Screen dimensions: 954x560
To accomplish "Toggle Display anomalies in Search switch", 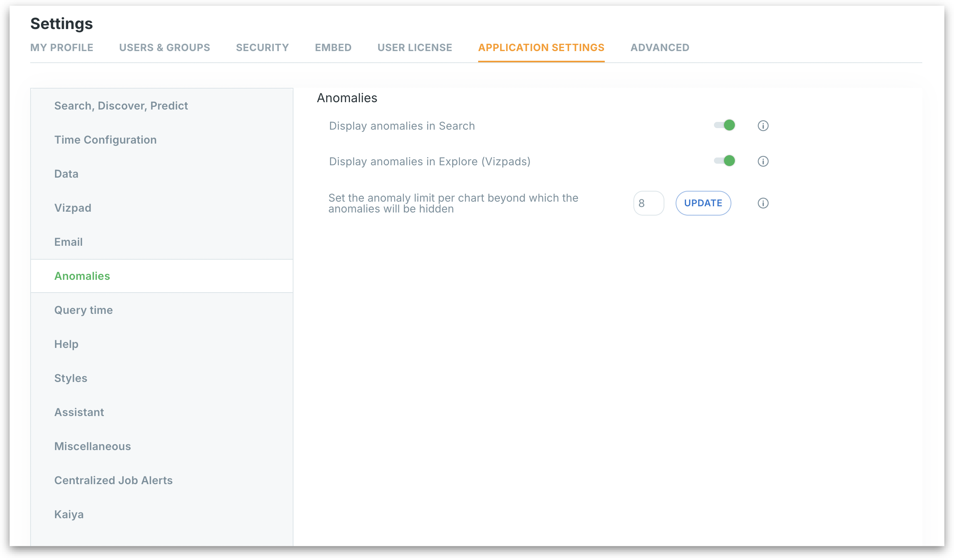I will coord(725,125).
